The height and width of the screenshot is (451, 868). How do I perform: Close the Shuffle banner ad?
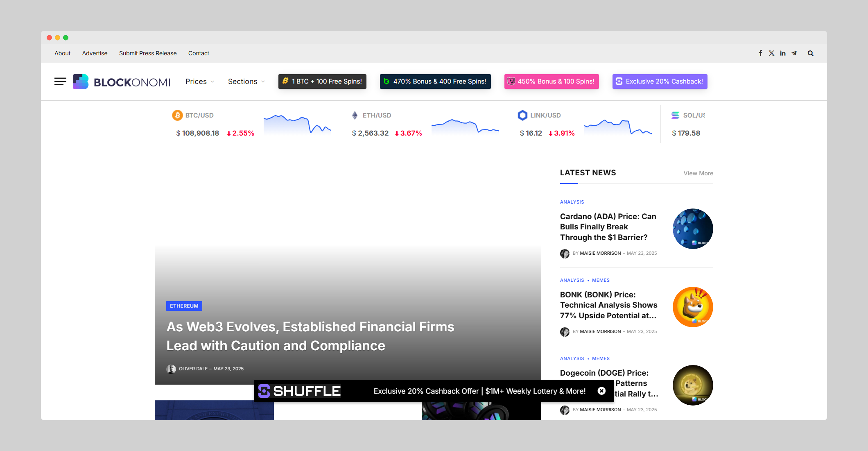[601, 391]
